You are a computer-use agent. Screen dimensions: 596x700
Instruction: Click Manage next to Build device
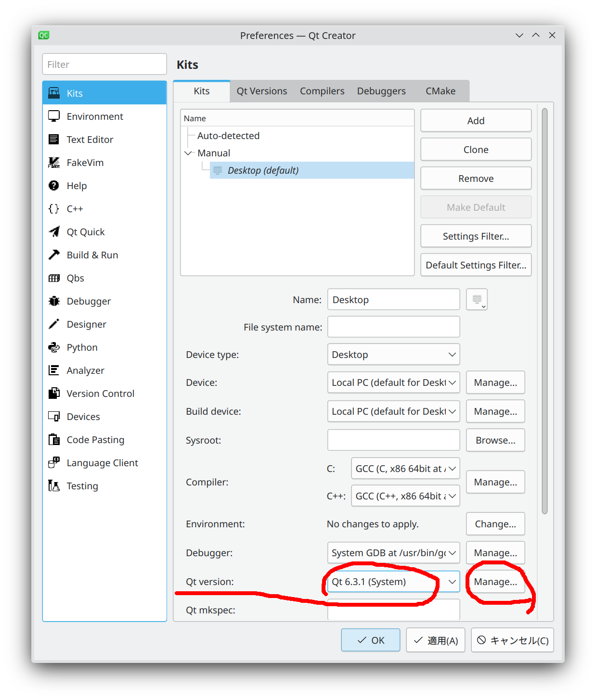495,411
